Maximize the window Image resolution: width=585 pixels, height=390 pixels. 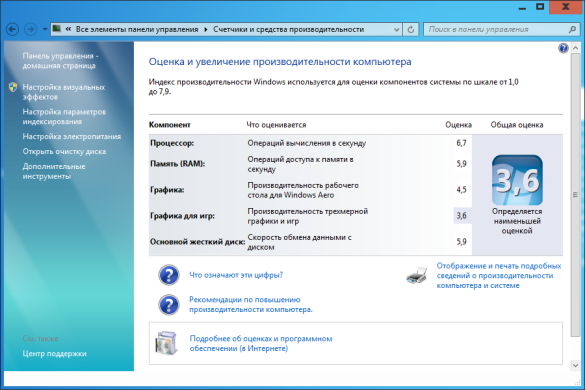pyautogui.click(x=540, y=7)
